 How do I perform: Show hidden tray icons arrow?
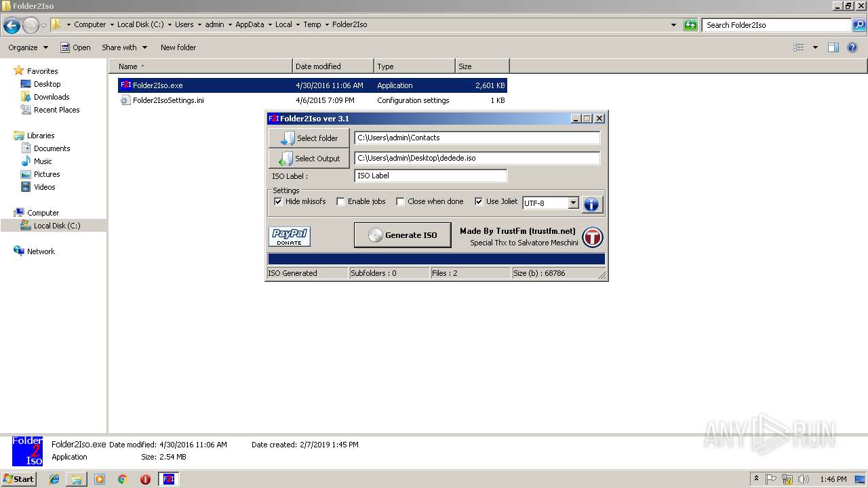tap(756, 479)
